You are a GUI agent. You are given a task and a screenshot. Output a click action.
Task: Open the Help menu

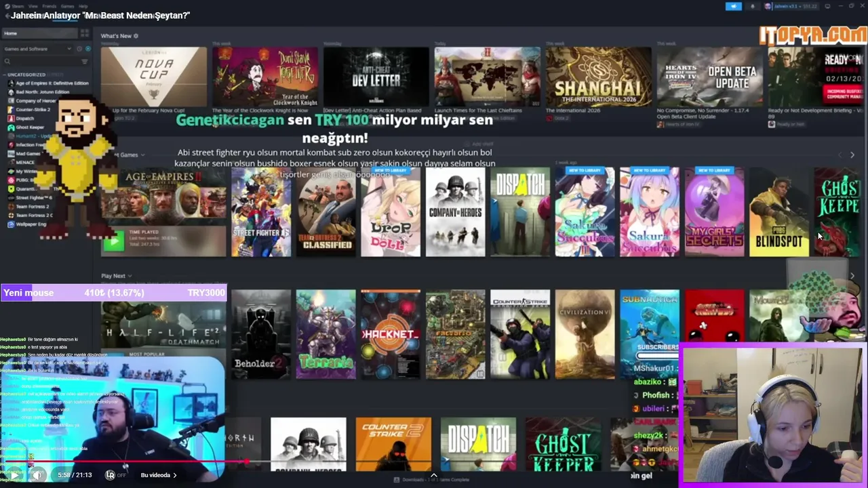pos(83,6)
